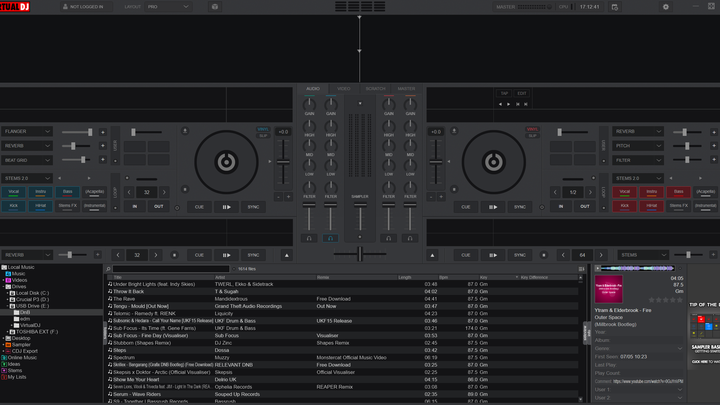
Task: Click the crossfader handle
Action: [360, 253]
